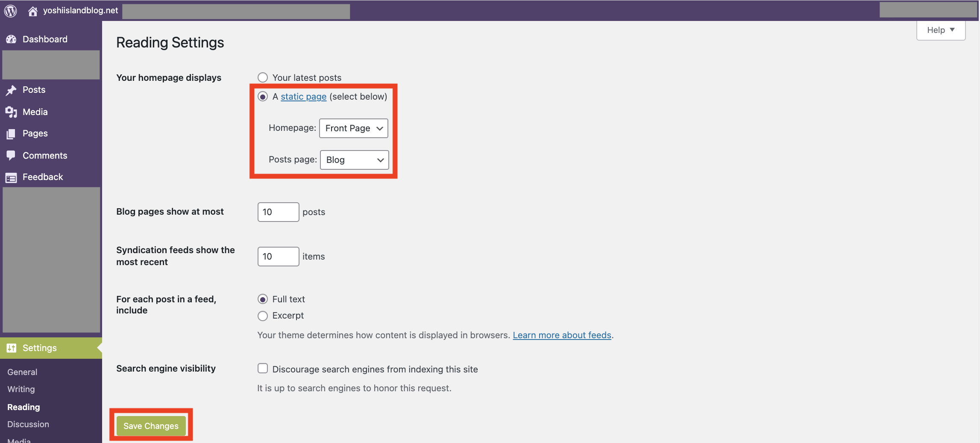Focus the Syndication feeds items field
This screenshot has width=980, height=443.
click(278, 257)
